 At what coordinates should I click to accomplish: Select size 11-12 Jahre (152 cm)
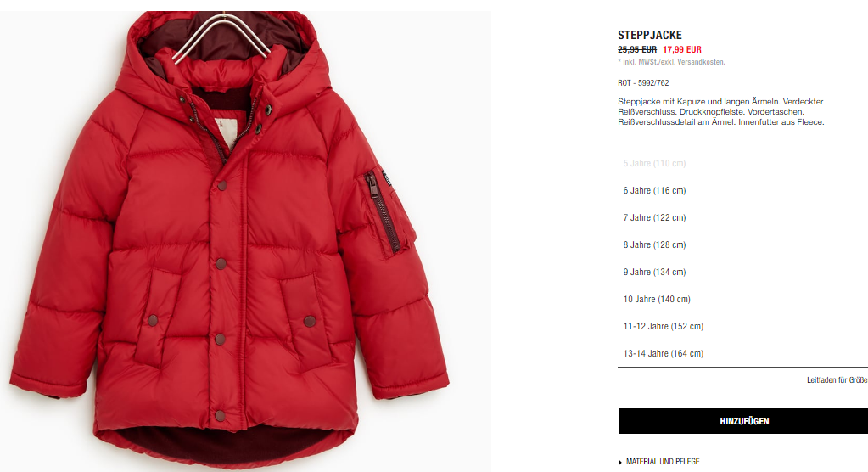[x=743, y=326]
